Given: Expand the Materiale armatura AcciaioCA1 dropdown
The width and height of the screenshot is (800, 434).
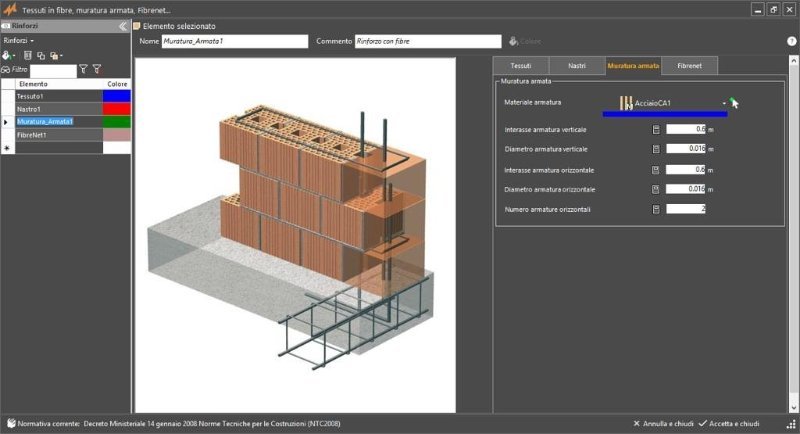Looking at the screenshot, I should (x=723, y=103).
